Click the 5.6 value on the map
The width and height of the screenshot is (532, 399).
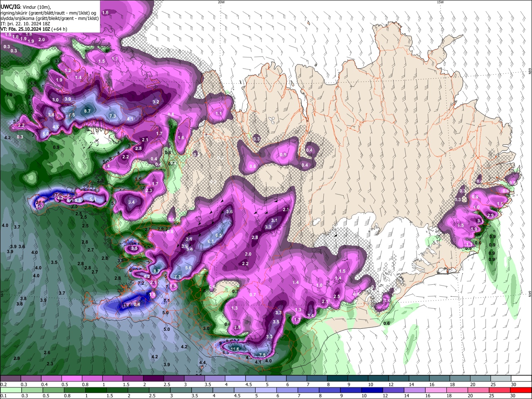click(x=188, y=268)
